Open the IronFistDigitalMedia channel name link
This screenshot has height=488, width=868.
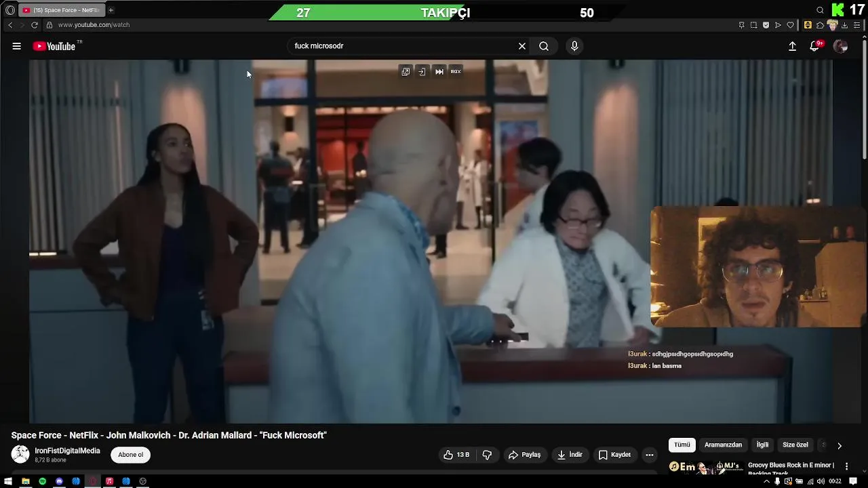click(67, 451)
